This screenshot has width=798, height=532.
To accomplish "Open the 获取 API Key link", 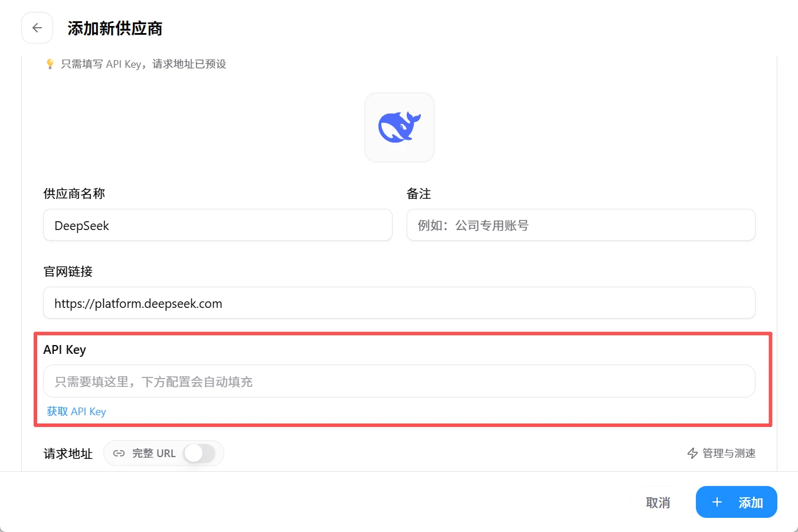I will click(x=77, y=412).
